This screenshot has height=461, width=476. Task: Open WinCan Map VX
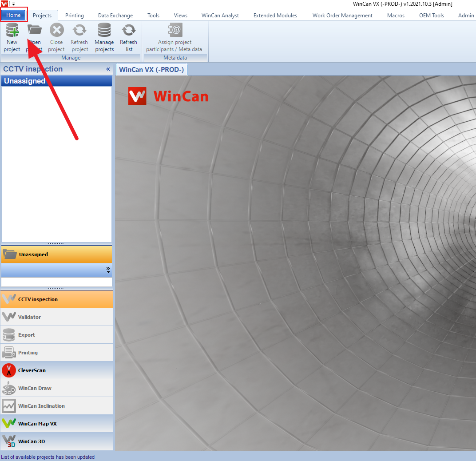[57, 423]
